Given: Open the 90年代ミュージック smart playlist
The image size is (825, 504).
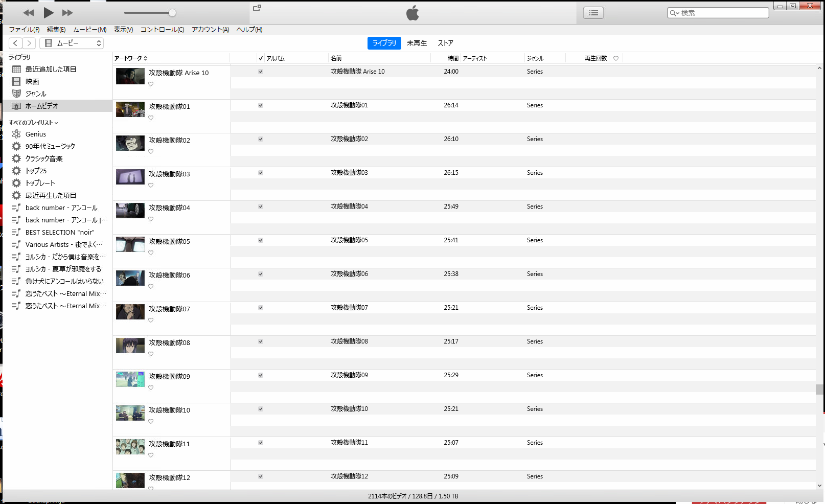Looking at the screenshot, I should [58, 146].
